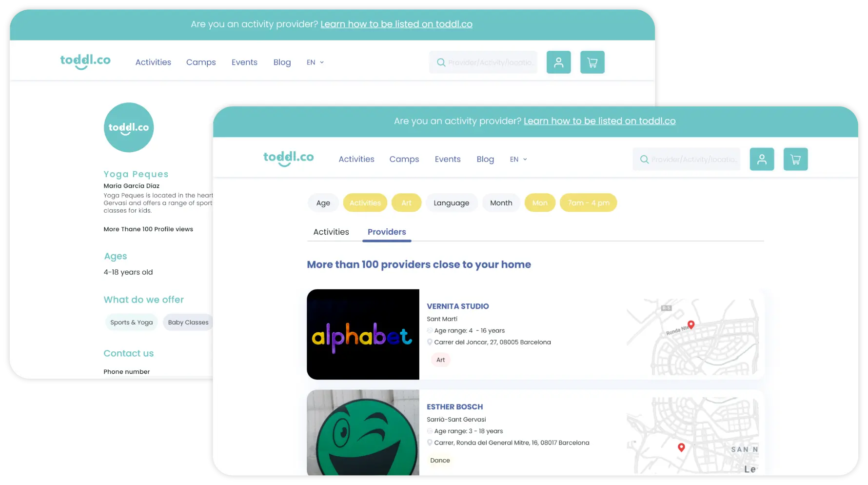Open the Language filter dropdown
This screenshot has height=485, width=868.
point(451,203)
